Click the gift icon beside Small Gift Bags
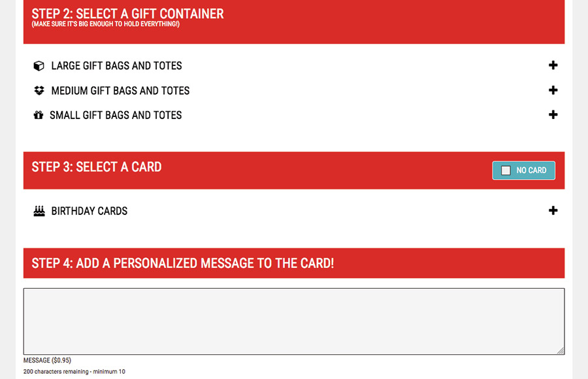 pos(39,115)
